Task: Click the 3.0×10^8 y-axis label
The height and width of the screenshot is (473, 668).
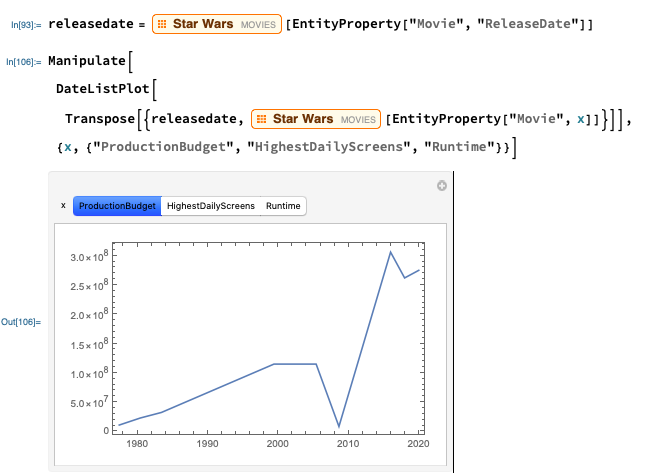Action: pos(89,257)
